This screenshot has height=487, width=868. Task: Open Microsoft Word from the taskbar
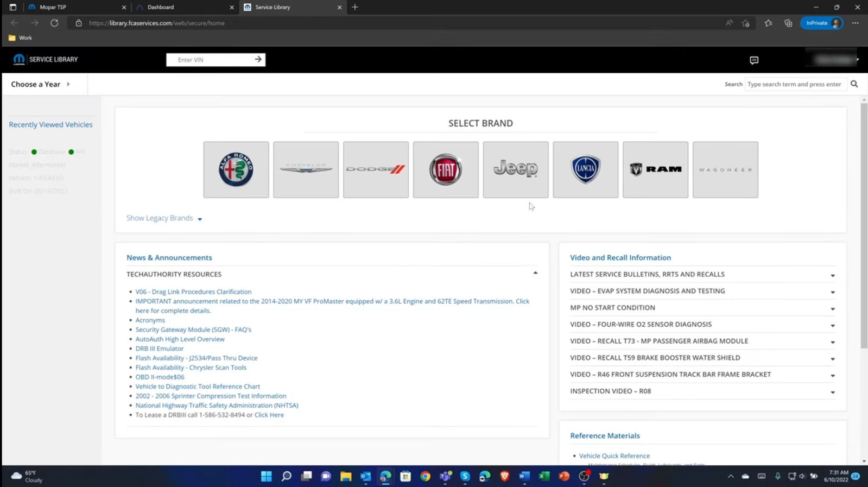click(524, 476)
